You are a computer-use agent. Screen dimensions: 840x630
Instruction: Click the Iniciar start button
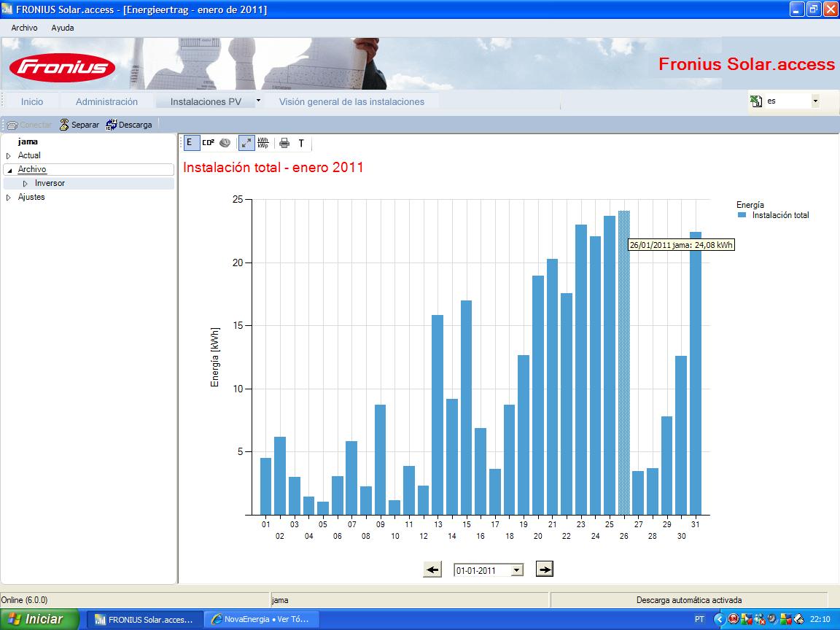39,619
